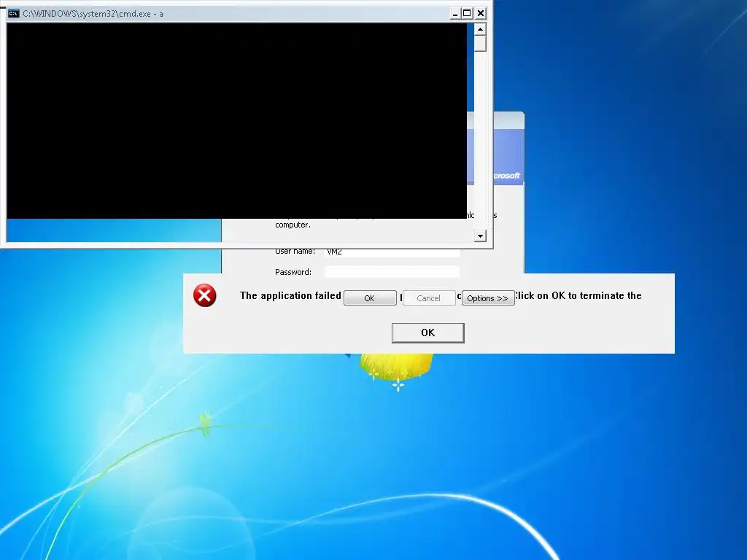The image size is (747, 560).
Task: Click the 'Password:' label
Action: pyautogui.click(x=293, y=272)
